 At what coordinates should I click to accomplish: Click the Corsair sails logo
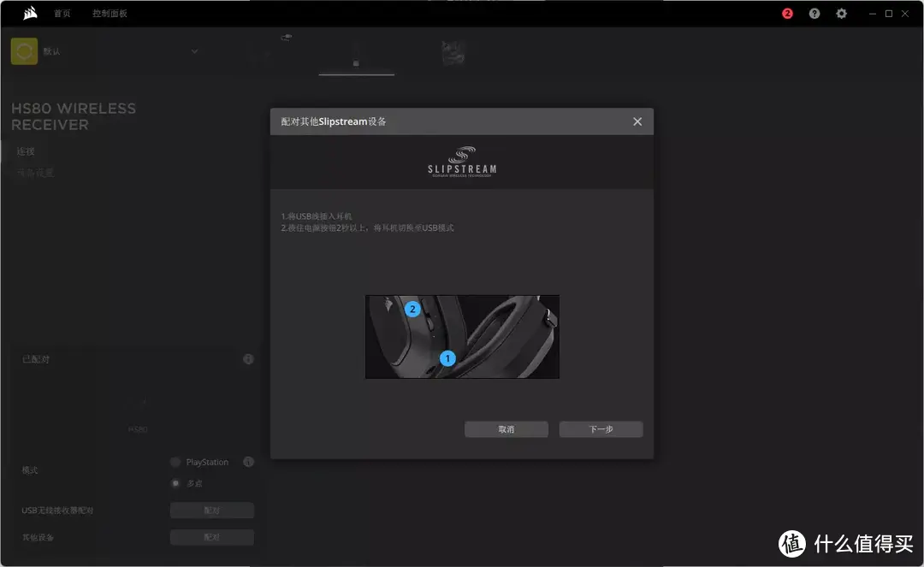tap(30, 13)
